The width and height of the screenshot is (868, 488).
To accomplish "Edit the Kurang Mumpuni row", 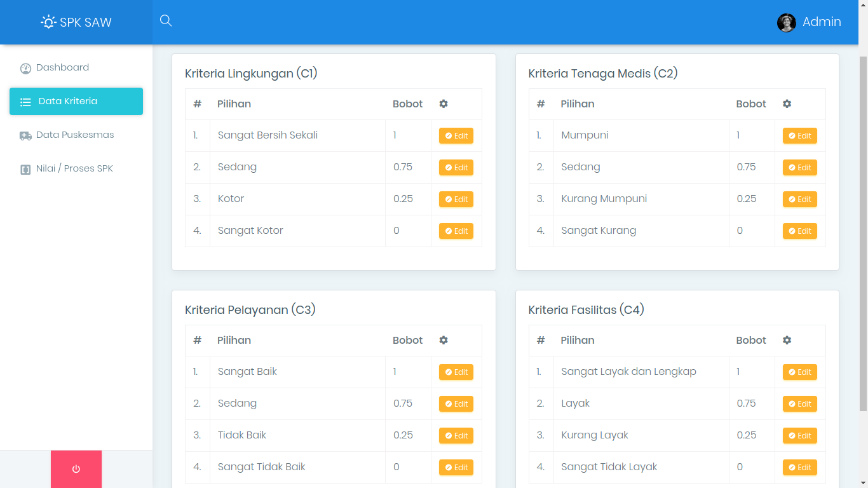I will click(x=799, y=200).
